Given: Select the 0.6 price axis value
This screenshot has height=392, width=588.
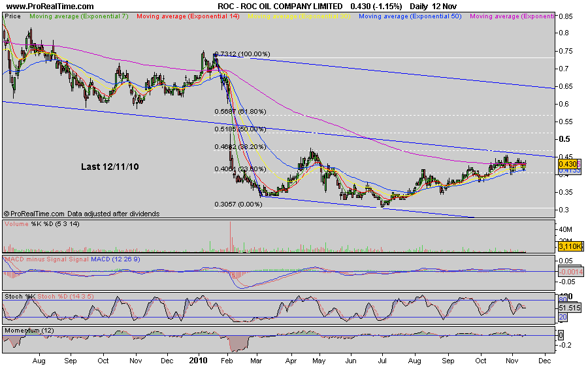Looking at the screenshot, I should [564, 105].
